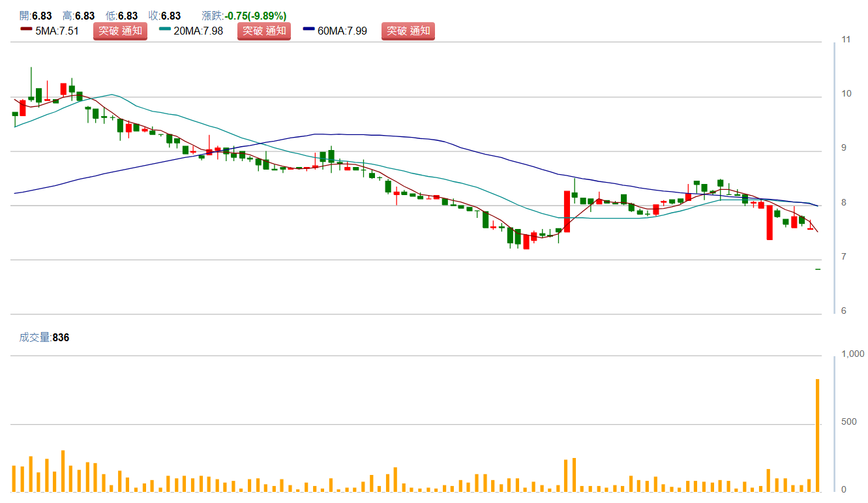Click the opening price 開:6.83
The height and width of the screenshot is (503, 868).
36,16
